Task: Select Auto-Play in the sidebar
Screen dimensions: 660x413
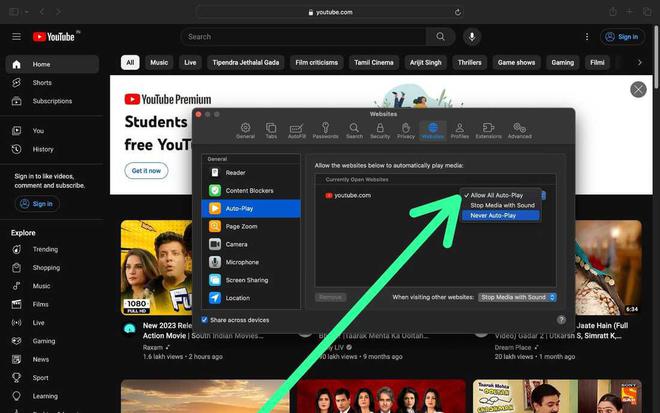Action: tap(251, 208)
